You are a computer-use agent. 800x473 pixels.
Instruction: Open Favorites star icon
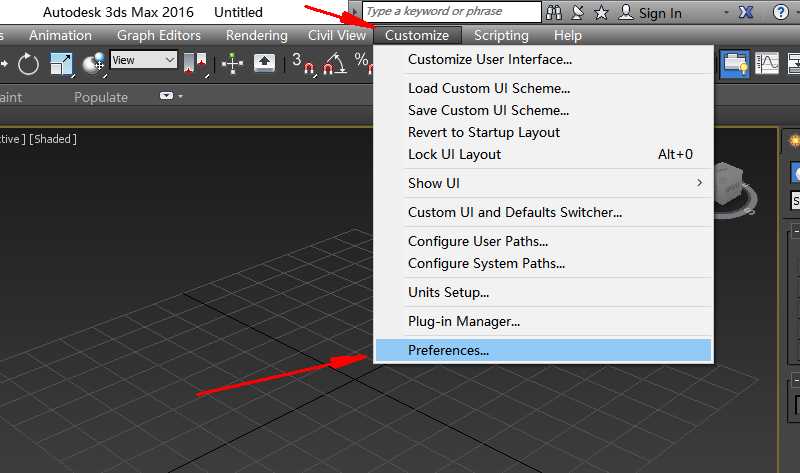601,12
